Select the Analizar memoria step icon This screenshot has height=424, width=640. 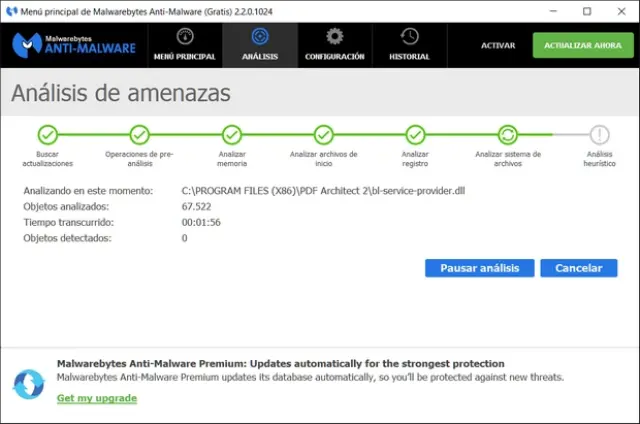[x=231, y=134]
